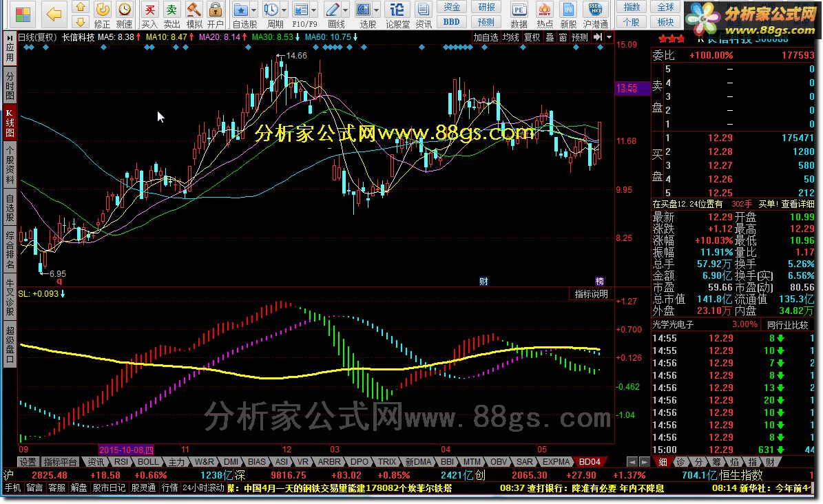Expand the 周期 period dropdown arrow

pyautogui.click(x=284, y=10)
